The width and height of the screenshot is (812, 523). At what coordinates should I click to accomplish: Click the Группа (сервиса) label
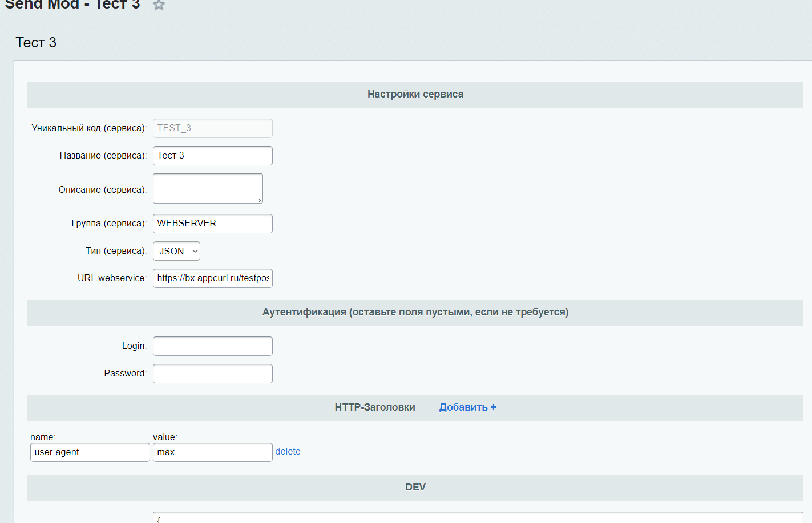click(x=109, y=224)
